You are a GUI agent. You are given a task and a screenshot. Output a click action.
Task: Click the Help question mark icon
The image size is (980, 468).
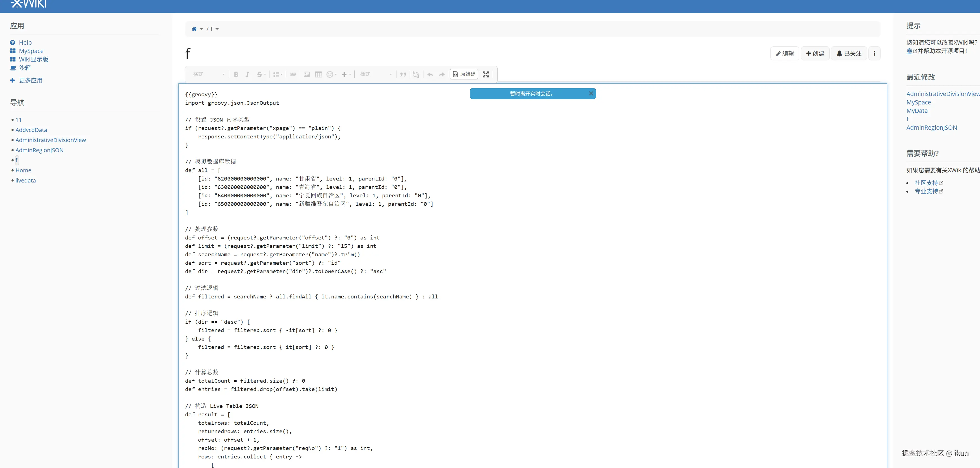(13, 43)
